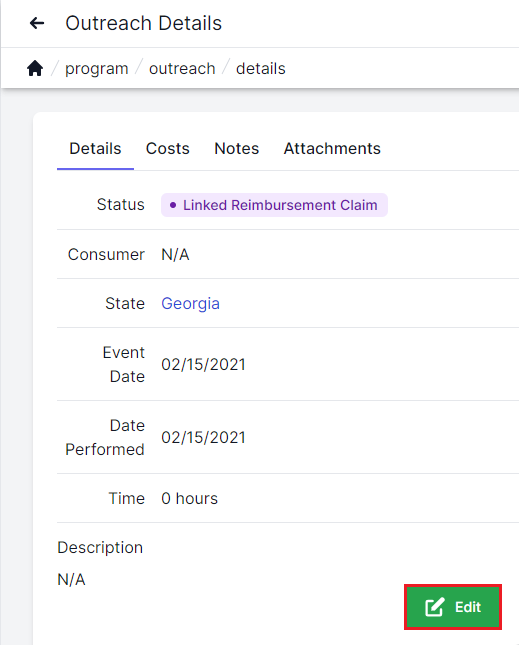Click the Event Date value 02/15/2021
This screenshot has height=645, width=519.
click(x=204, y=364)
